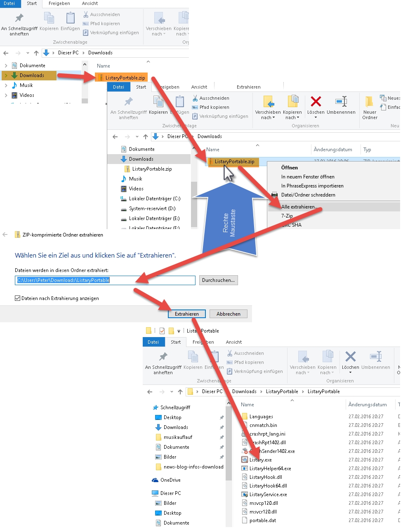Select ListaryPortable.zip in the top-left Explorer file list
403x532 pixels.
121,77
